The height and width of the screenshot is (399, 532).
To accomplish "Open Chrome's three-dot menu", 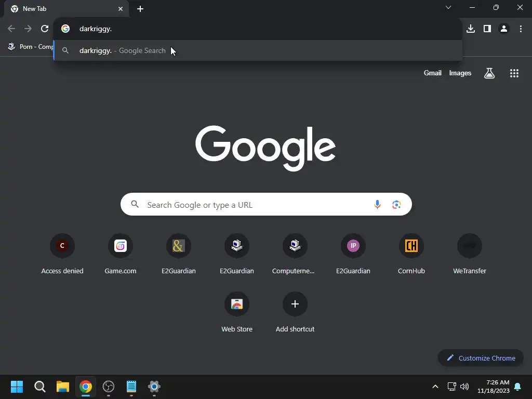I will pos(521,29).
